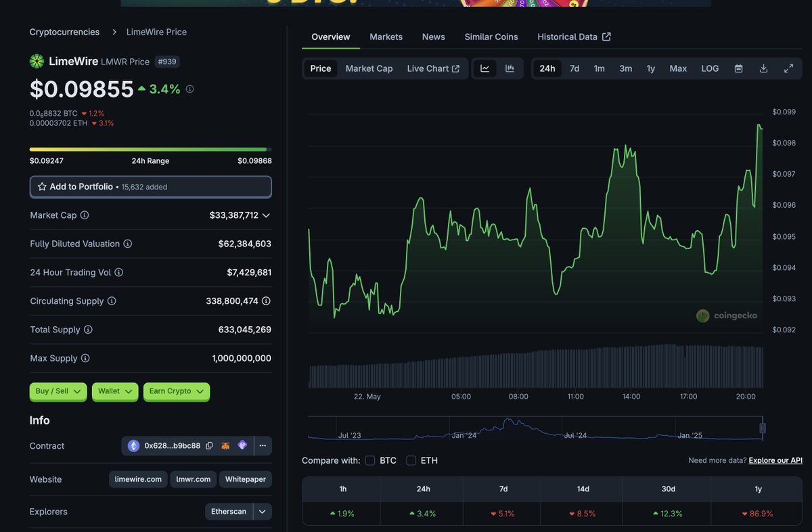The width and height of the screenshot is (812, 532).
Task: Open the Live Chart link
Action: [433, 68]
